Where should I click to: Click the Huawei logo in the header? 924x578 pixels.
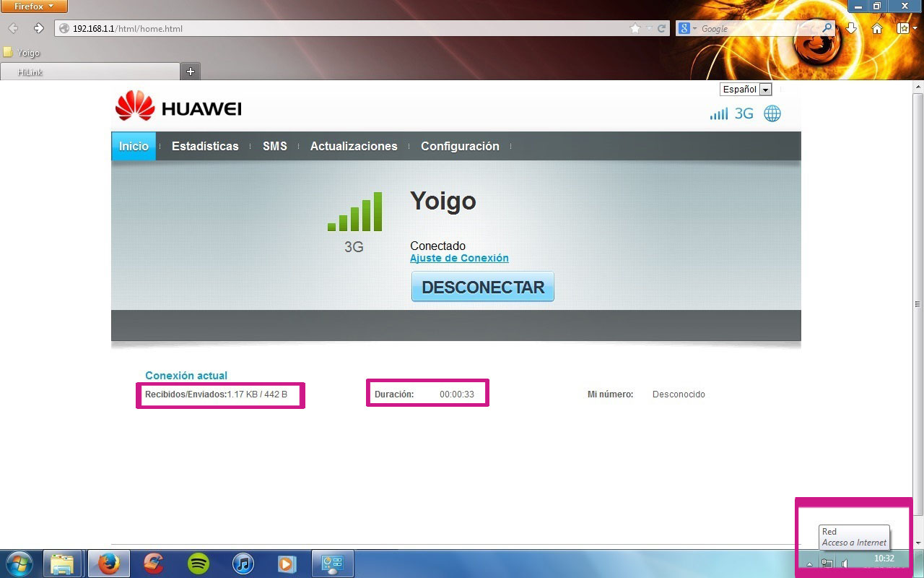tap(178, 107)
